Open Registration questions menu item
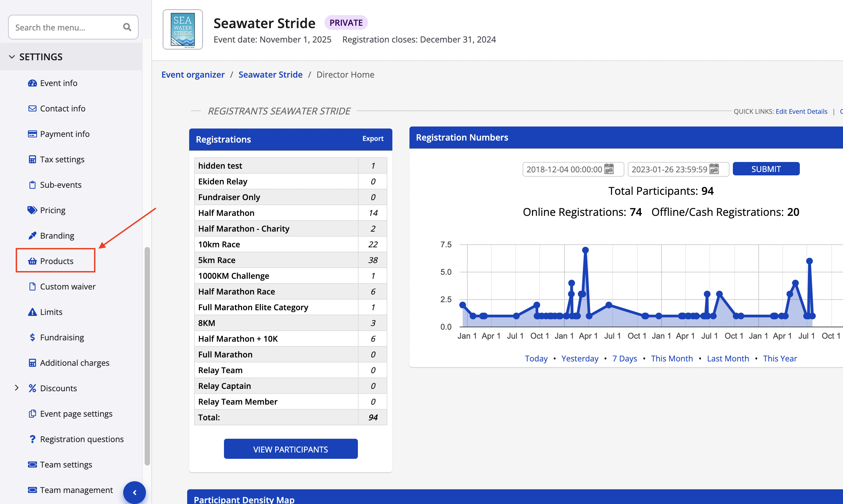 (81, 439)
